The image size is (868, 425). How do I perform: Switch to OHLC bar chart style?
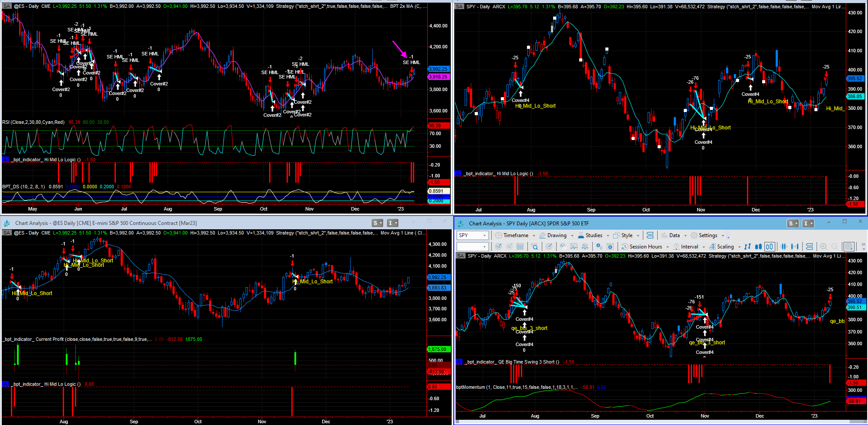point(747,247)
